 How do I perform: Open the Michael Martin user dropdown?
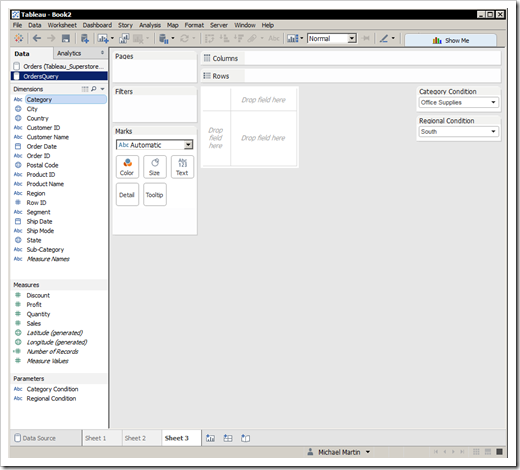(x=368, y=452)
